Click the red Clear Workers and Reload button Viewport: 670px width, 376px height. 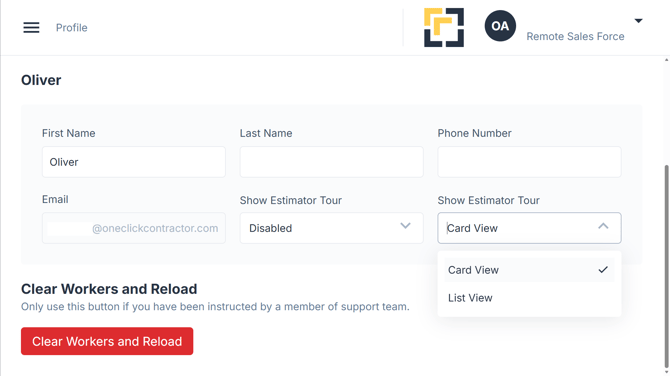pos(107,341)
